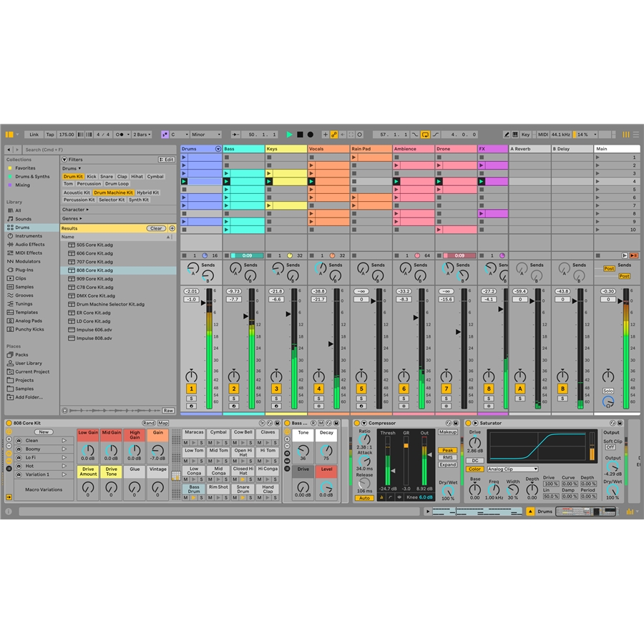Mute track 2 using its activator button
Viewport: 644px width, 644px height.
click(233, 389)
